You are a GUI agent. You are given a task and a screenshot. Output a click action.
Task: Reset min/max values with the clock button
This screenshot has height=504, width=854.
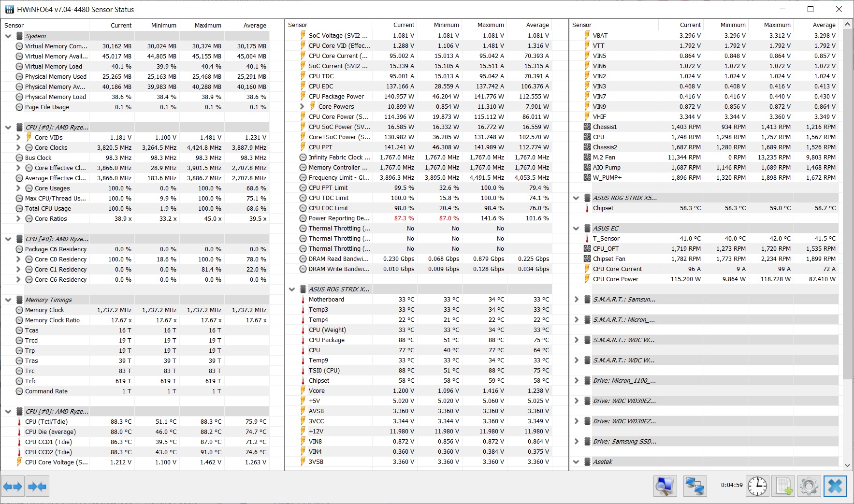(757, 486)
